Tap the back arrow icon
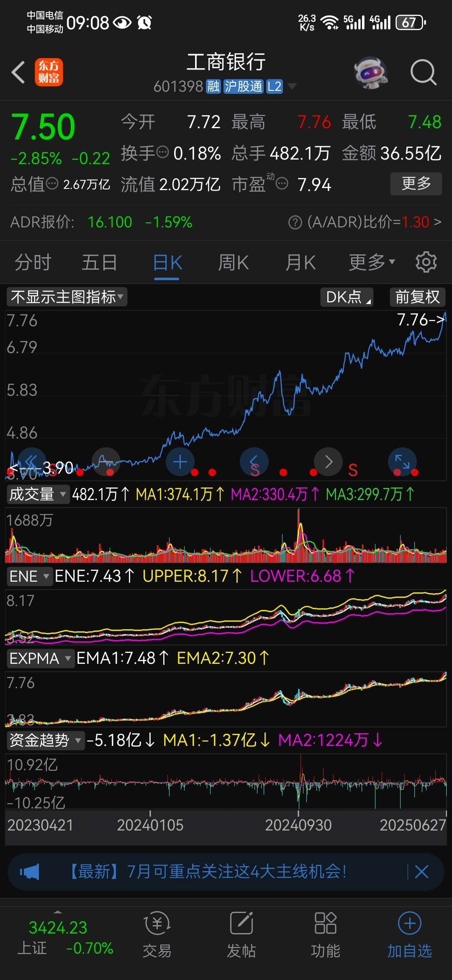Image resolution: width=452 pixels, height=980 pixels. pyautogui.click(x=19, y=72)
